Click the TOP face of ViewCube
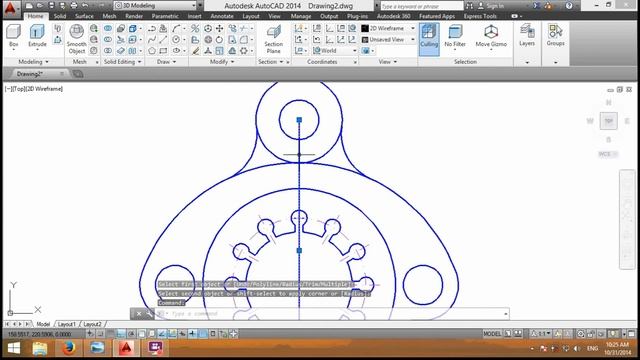This screenshot has width=640, height=360. (x=609, y=121)
